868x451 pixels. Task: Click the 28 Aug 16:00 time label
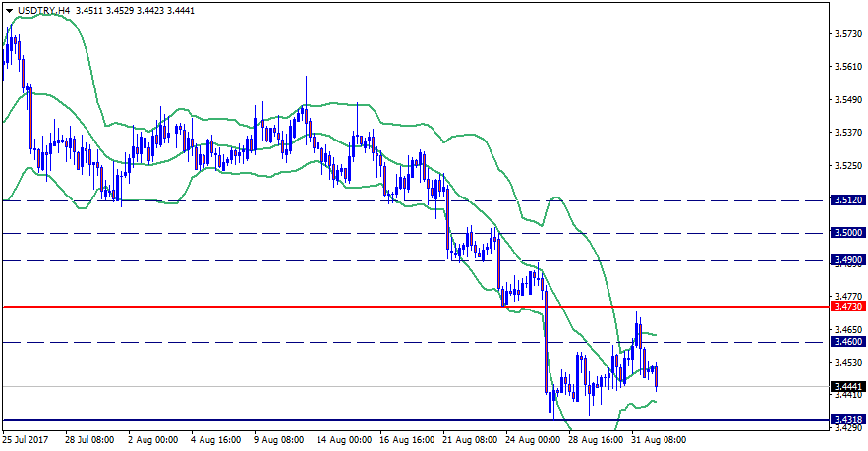coord(596,441)
